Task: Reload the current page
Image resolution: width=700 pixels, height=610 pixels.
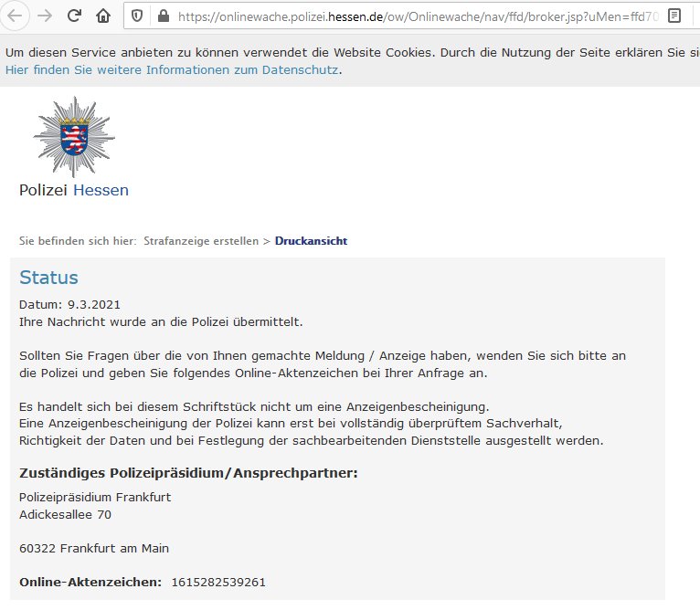Action: coord(75,16)
